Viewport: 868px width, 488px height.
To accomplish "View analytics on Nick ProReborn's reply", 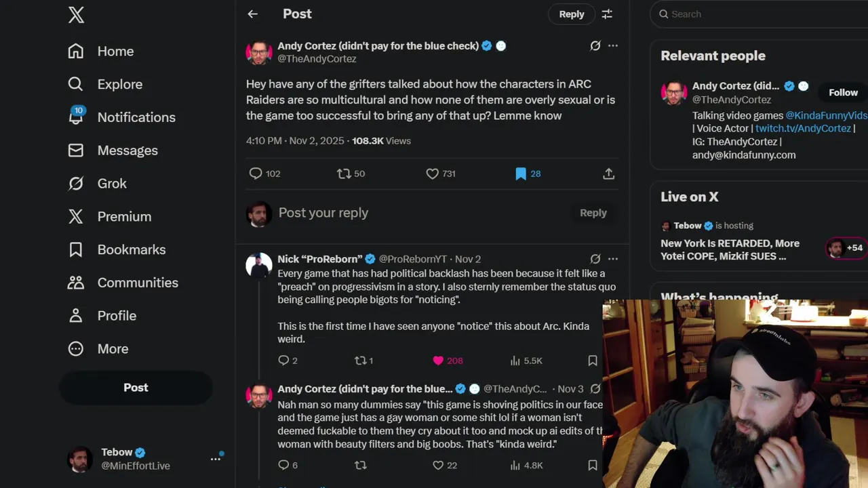I will coord(515,361).
